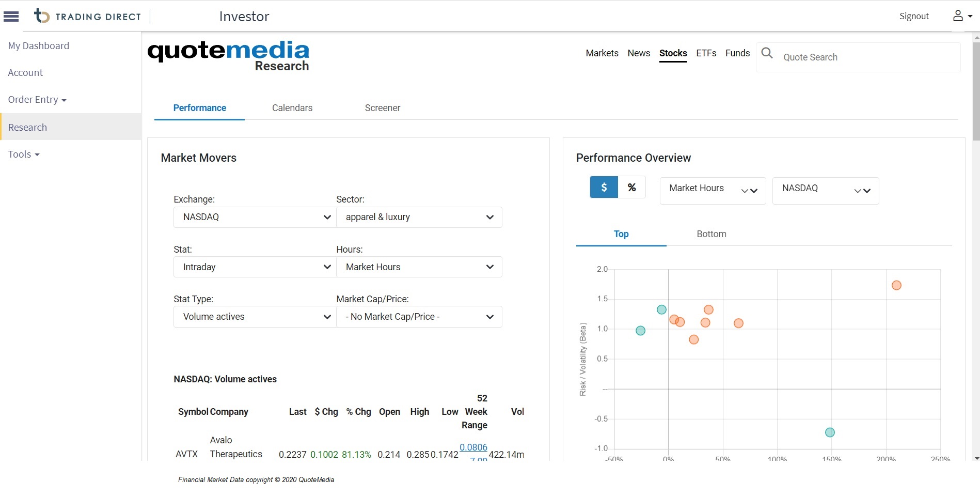Open the Stat Intraday dropdown

pyautogui.click(x=255, y=267)
